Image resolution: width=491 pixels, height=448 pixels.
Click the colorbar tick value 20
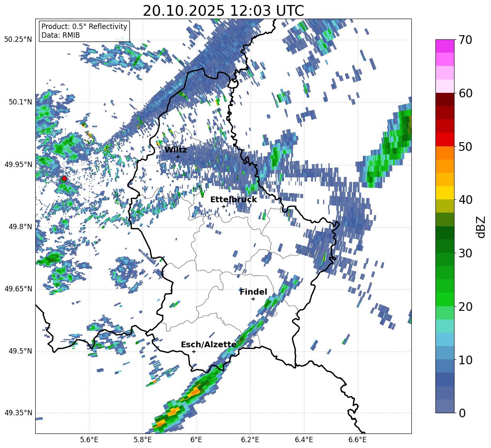[x=465, y=307]
